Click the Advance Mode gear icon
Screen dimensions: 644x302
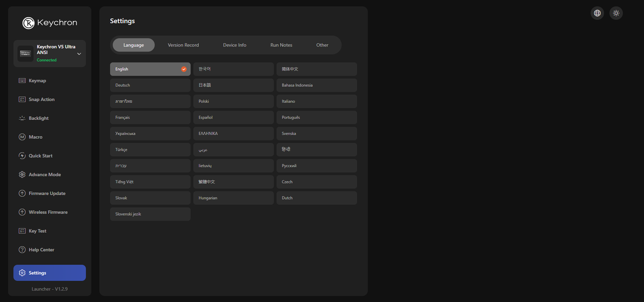pos(22,175)
